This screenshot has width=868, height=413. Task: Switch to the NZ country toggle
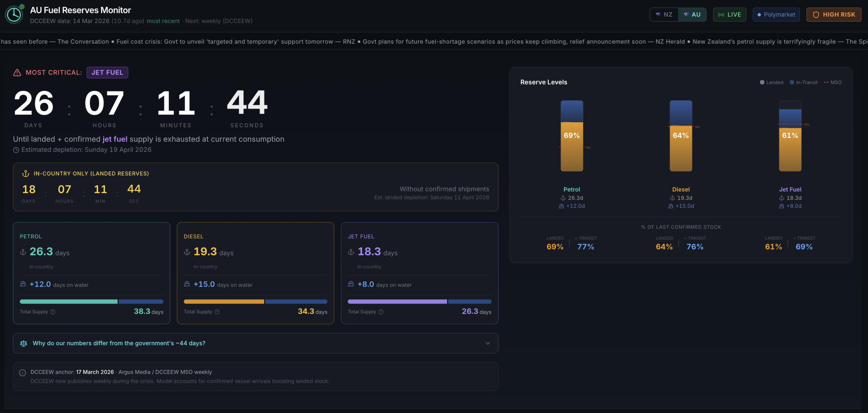coord(664,15)
